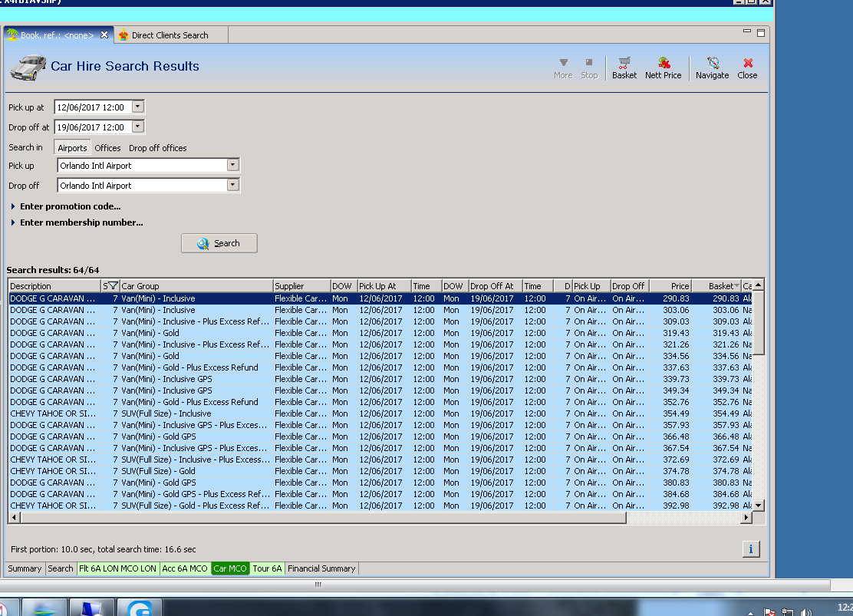Open the Pick up airport dropdown

(x=232, y=166)
